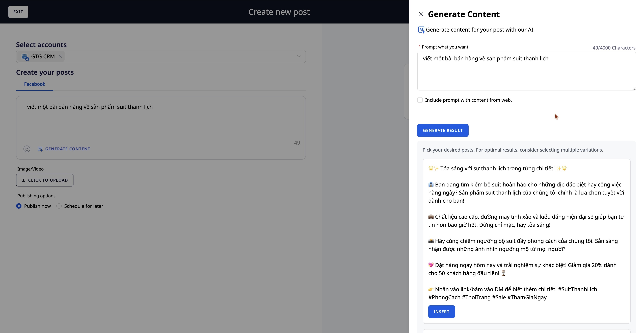Click the Generate Content link
644x333 pixels.
67,149
